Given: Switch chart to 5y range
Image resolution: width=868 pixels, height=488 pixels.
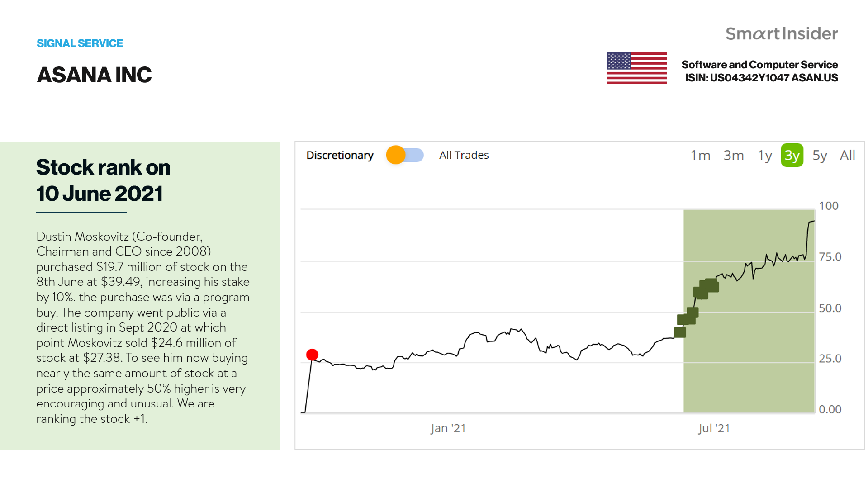Looking at the screenshot, I should tap(820, 156).
